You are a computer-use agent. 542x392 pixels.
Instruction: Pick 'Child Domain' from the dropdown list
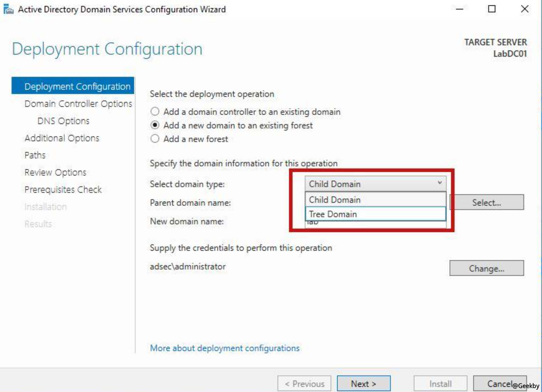375,200
